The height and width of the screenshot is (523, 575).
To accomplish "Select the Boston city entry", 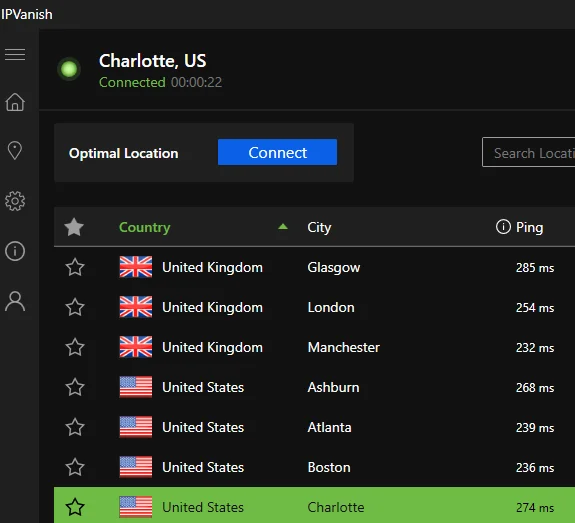I will click(x=329, y=467).
